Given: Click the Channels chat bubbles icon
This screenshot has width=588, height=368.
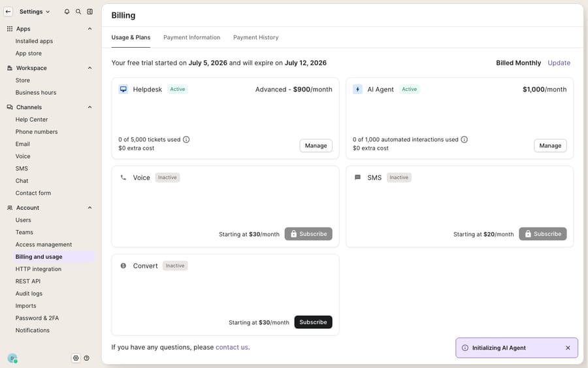Looking at the screenshot, I should point(10,107).
